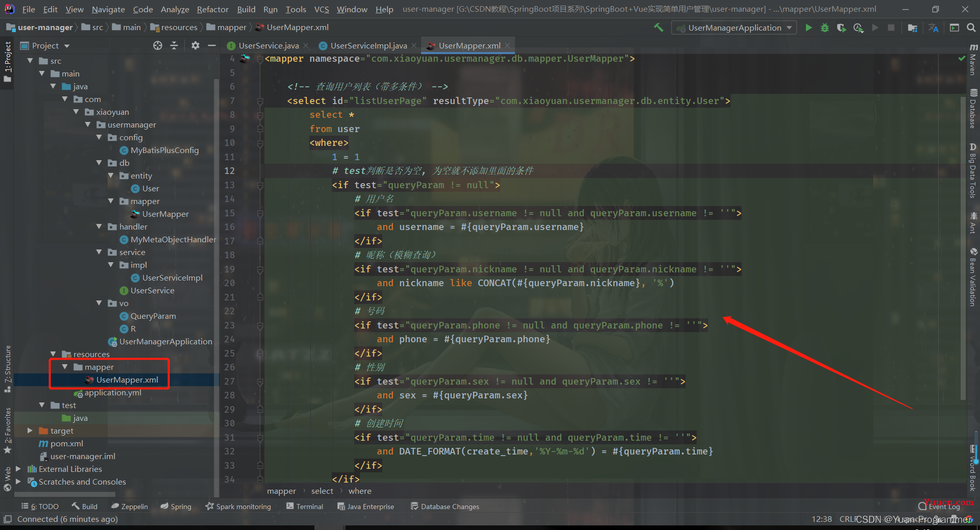The image size is (980, 530).
Task: Click the Translate icon in toolbar
Action: 934,28
